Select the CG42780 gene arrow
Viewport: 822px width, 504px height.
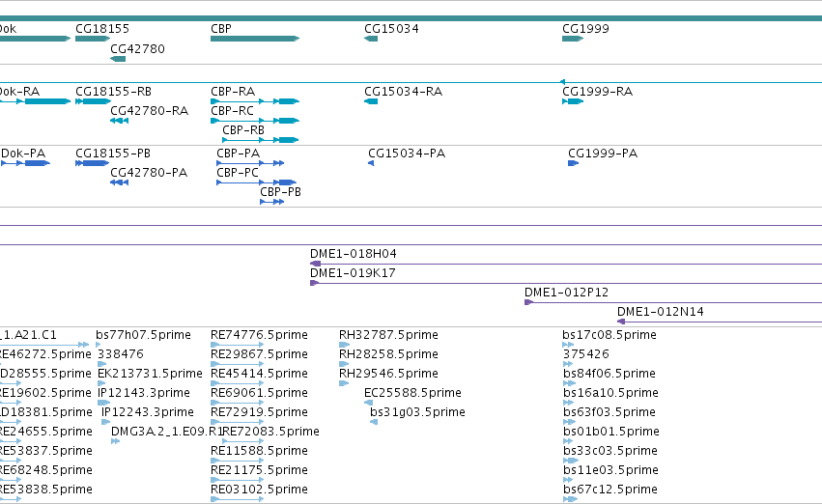pos(118,59)
